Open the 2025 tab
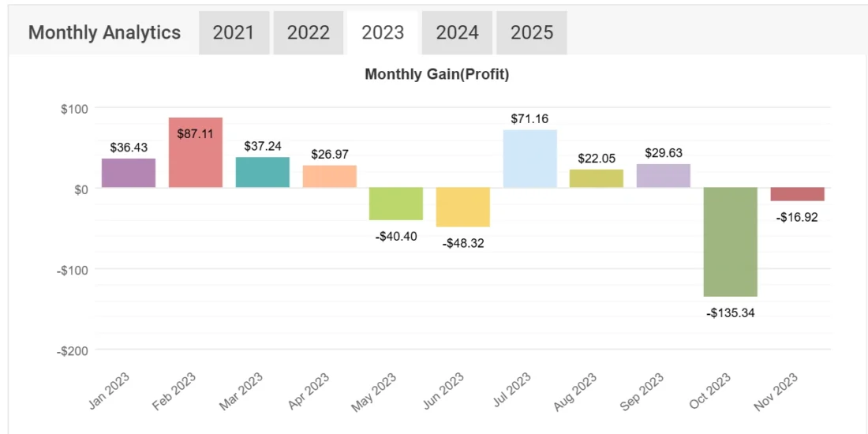Image resolution: width=868 pixels, height=434 pixels. click(x=532, y=32)
